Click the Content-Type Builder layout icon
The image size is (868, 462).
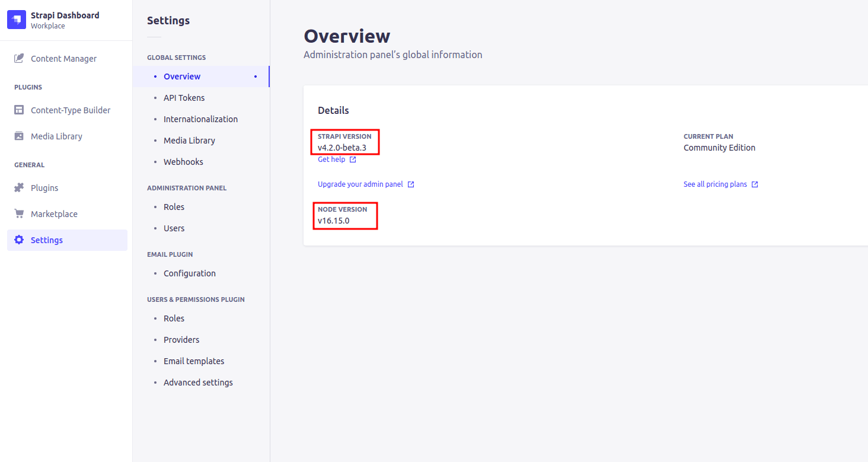(19, 110)
